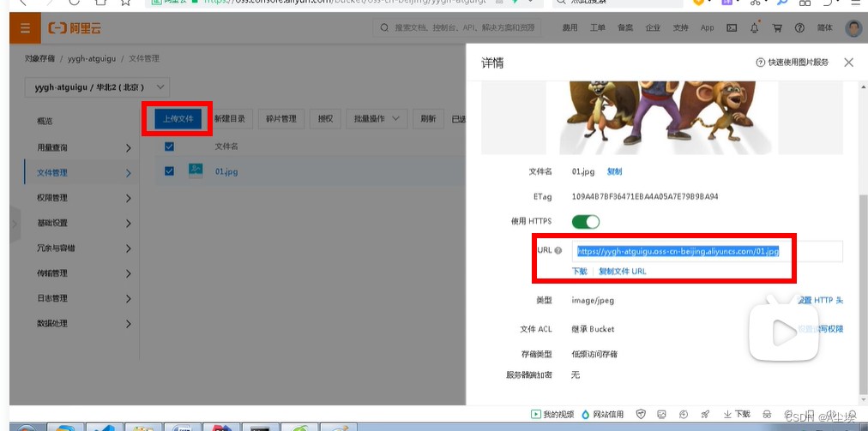Click the cartoon image preview thumbnail
The width and height of the screenshot is (868, 431).
[661, 117]
